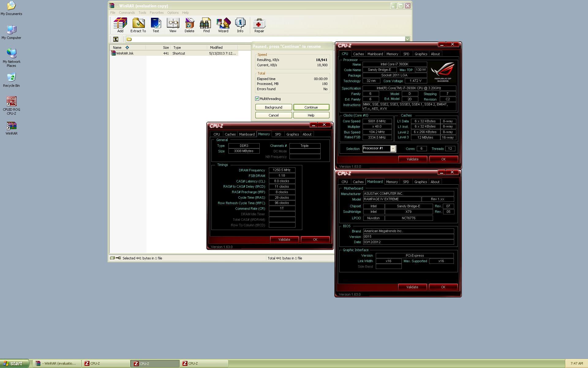Image resolution: width=588 pixels, height=368 pixels.
Task: Select the My Computer desktop icon
Action: 11,32
